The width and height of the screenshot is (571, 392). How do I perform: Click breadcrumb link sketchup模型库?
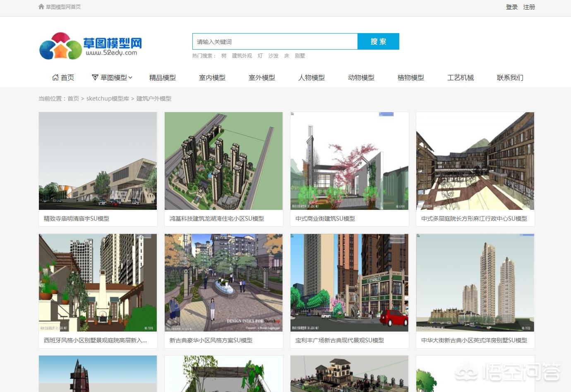click(108, 99)
